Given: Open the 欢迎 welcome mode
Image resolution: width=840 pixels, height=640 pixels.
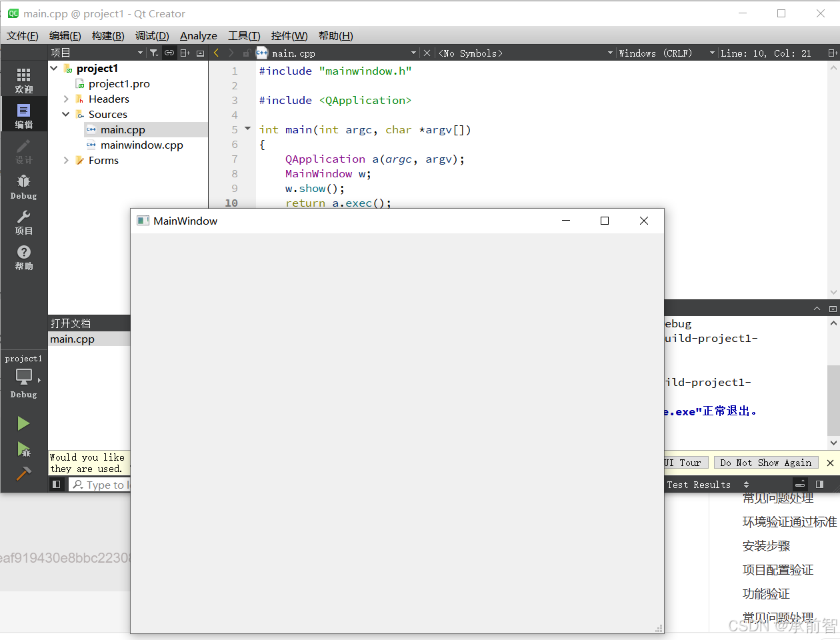Looking at the screenshot, I should pyautogui.click(x=24, y=81).
